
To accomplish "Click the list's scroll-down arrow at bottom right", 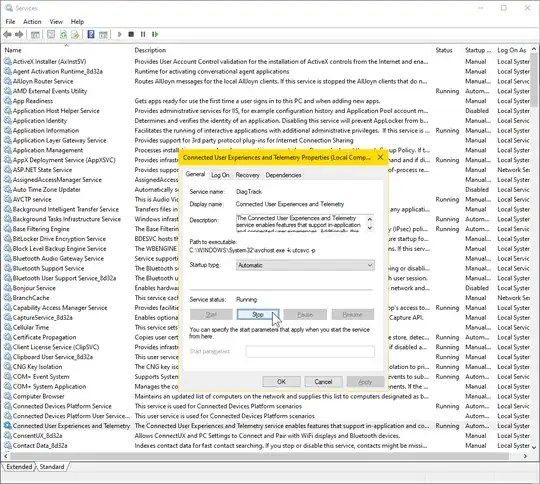I will pos(534,447).
